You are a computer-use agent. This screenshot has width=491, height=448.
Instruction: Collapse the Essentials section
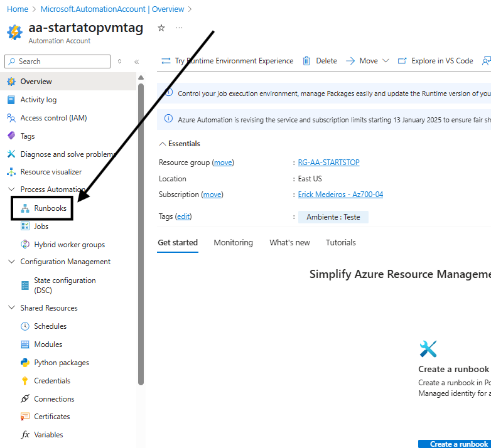tap(163, 144)
